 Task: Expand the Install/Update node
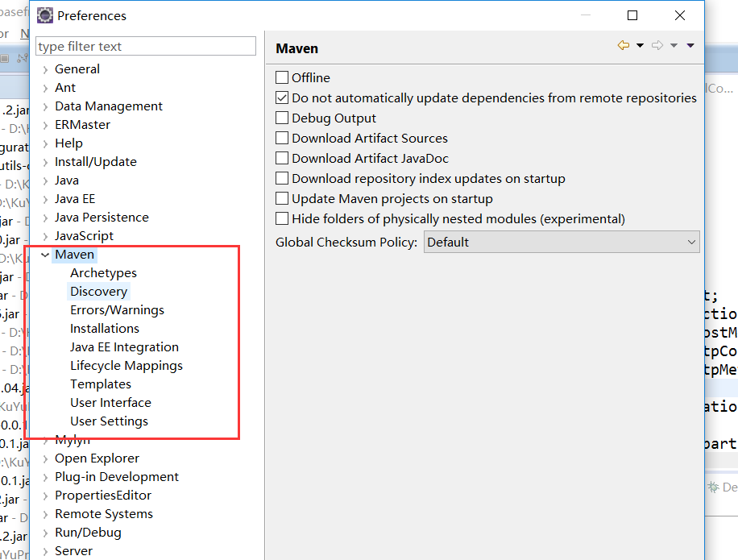[x=45, y=162]
